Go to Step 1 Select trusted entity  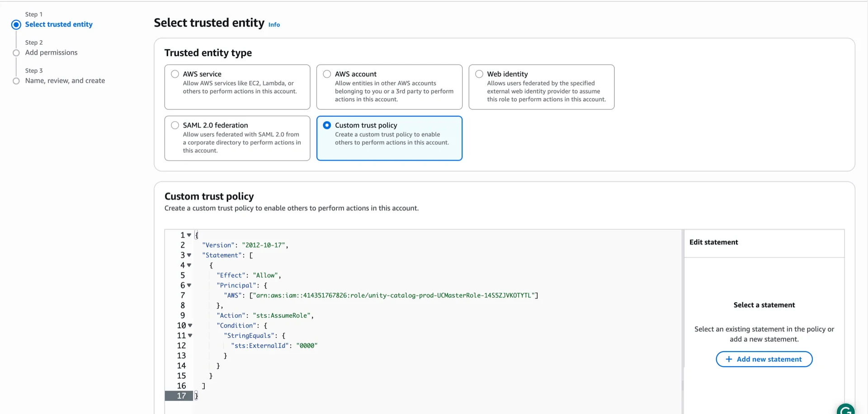[59, 24]
